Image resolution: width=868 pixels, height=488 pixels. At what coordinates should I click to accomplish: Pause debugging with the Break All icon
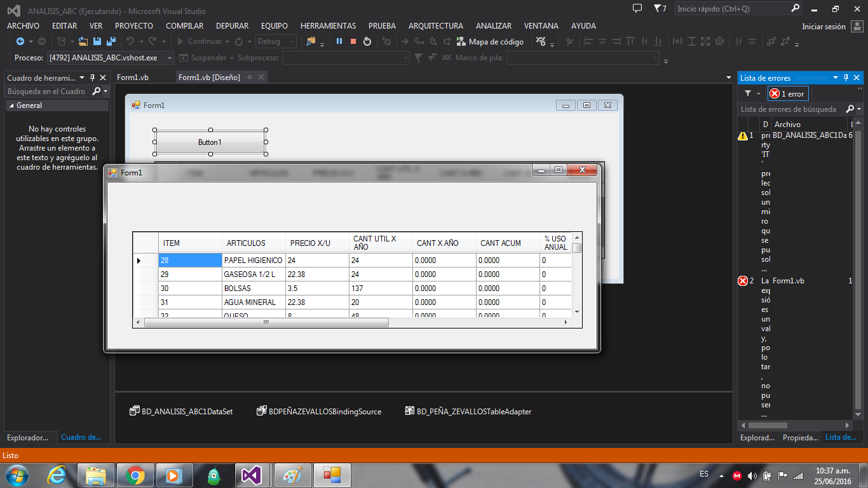[339, 41]
